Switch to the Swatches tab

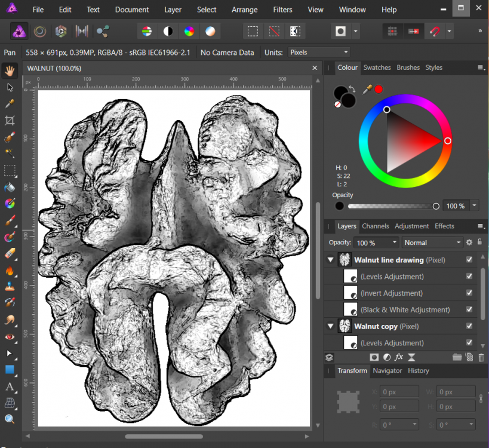click(377, 67)
